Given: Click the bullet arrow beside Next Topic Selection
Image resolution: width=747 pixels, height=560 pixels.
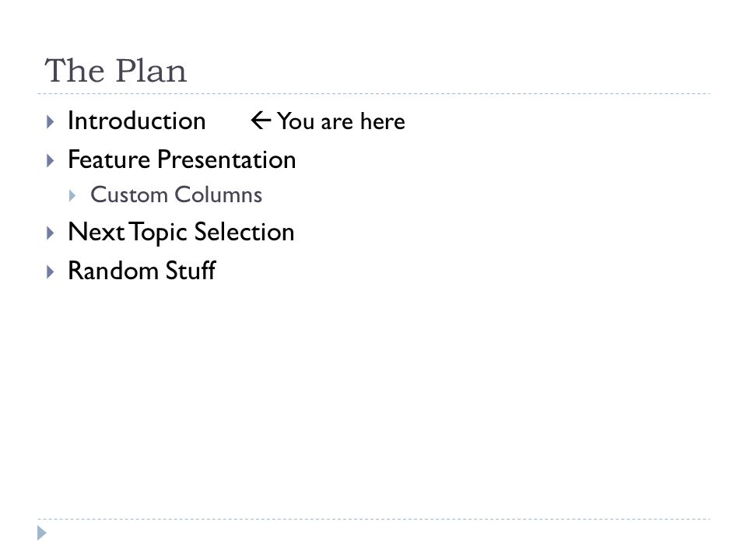Looking at the screenshot, I should coord(50,233).
